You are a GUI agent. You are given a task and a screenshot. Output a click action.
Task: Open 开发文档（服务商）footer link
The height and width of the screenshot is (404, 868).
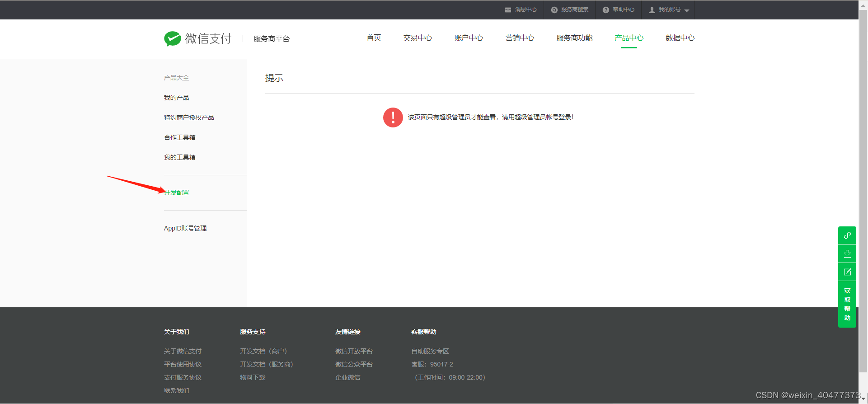[267, 364]
